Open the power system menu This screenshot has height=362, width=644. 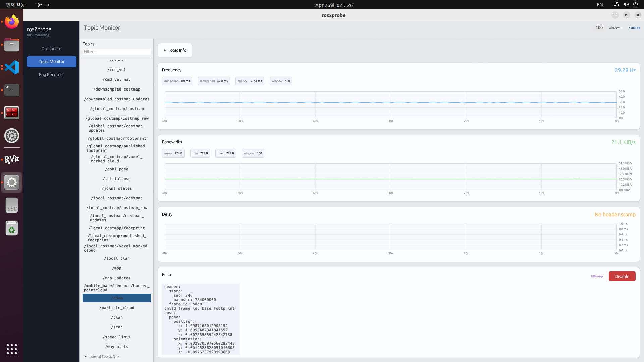635,5
